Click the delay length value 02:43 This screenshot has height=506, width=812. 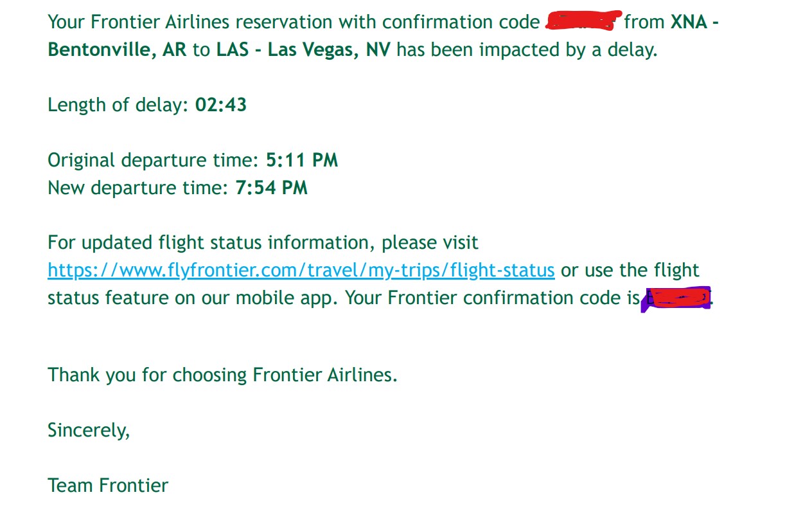221,105
